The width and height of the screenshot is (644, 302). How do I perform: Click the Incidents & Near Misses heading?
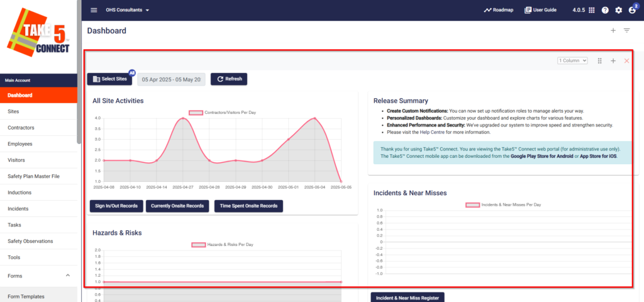tap(410, 193)
